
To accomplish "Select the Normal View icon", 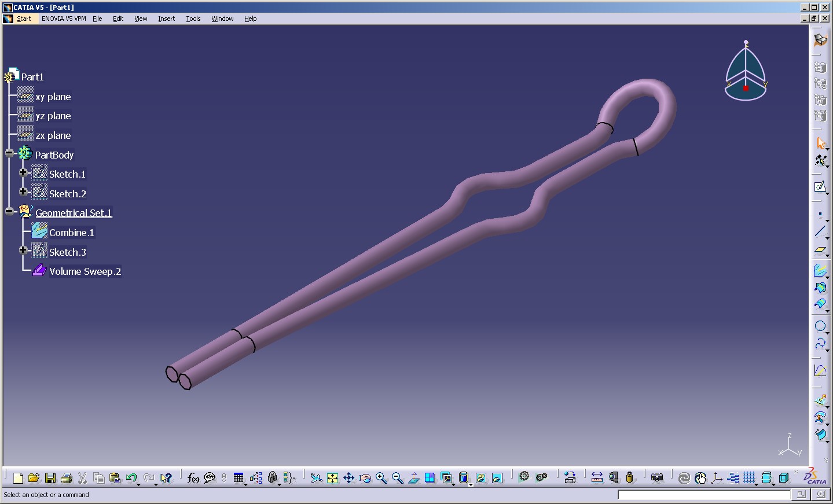I will point(413,478).
